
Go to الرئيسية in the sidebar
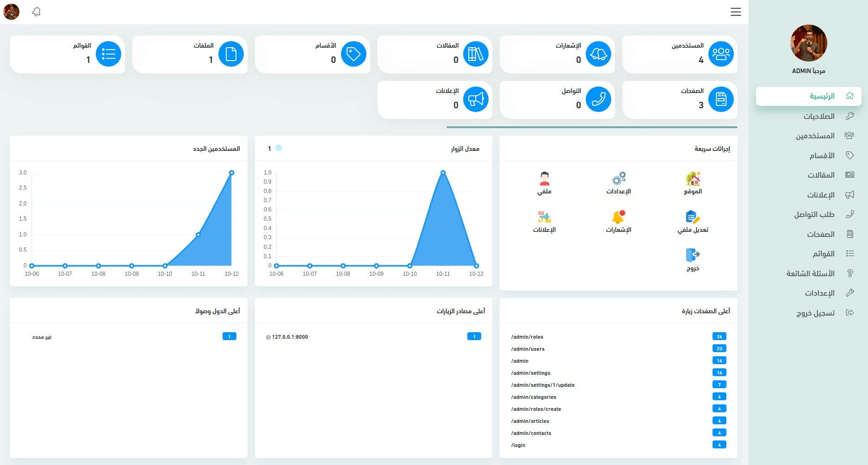click(x=808, y=96)
